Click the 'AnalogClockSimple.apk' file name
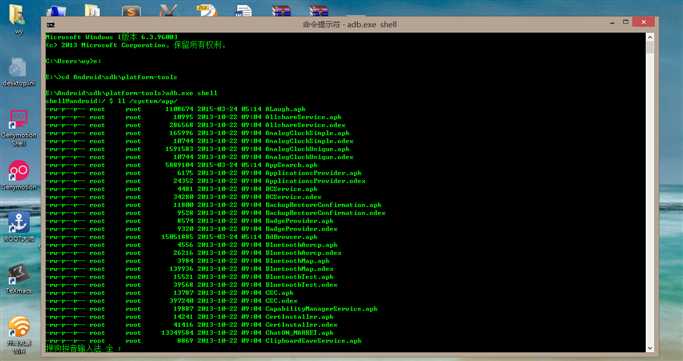The image size is (683, 361). (x=307, y=133)
